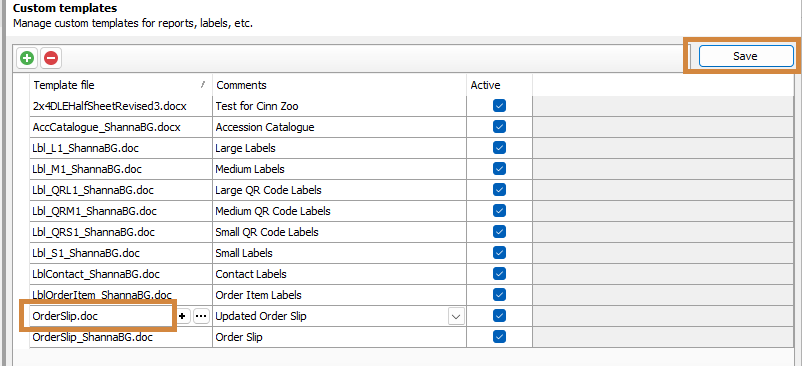Click the Order Item Labels comment cell
802x366 pixels.
tap(339, 295)
